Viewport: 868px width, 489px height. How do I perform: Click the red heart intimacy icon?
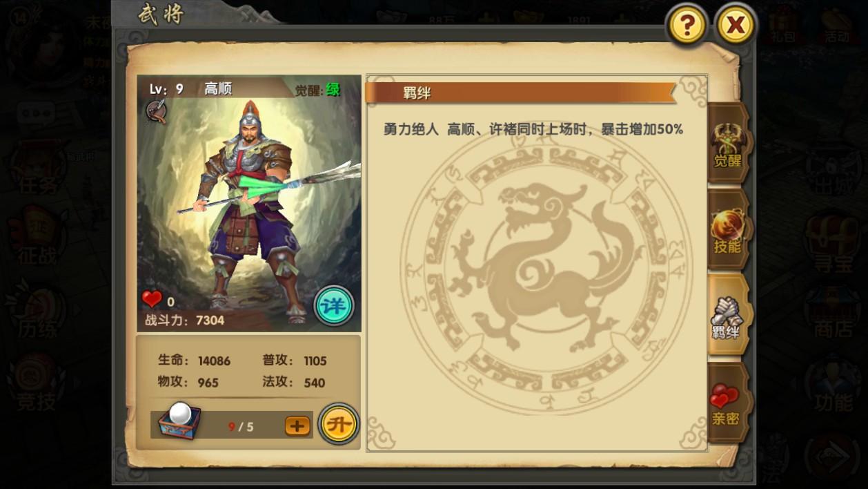point(152,300)
